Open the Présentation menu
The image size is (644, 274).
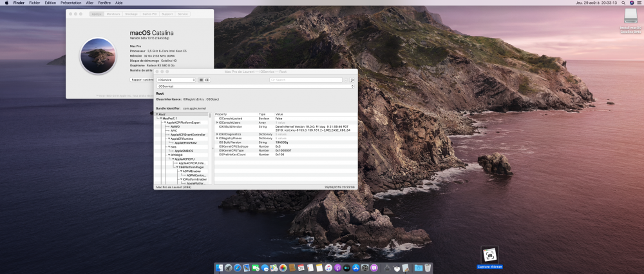(x=71, y=3)
